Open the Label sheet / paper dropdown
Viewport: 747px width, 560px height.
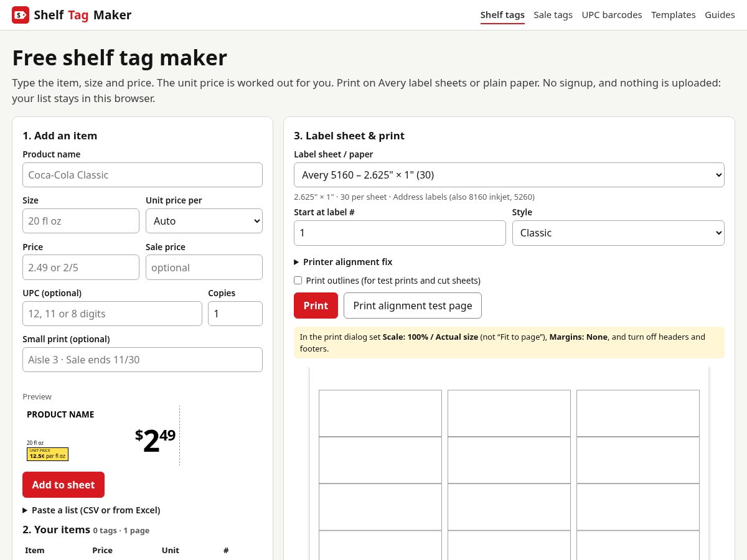[509, 175]
